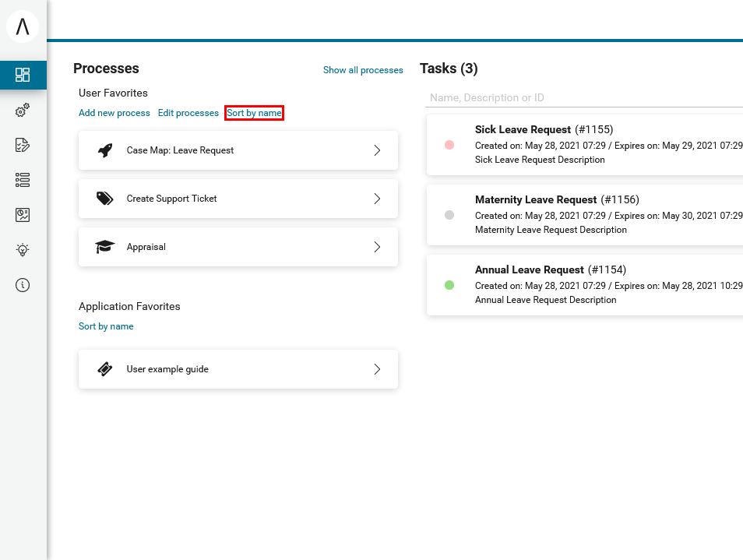Click the Processes heading
The width and height of the screenshot is (743, 560).
[x=106, y=69]
